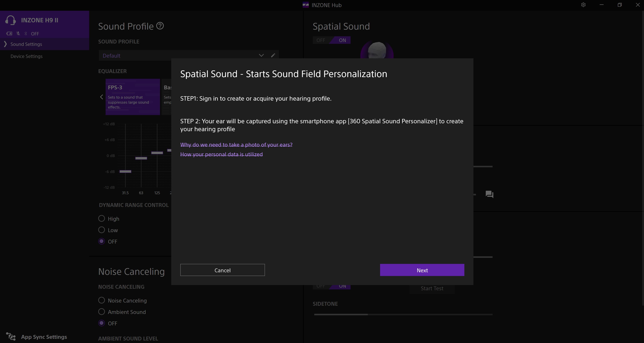644x343 pixels.
Task: Open the settings gear in title bar
Action: 583,5
